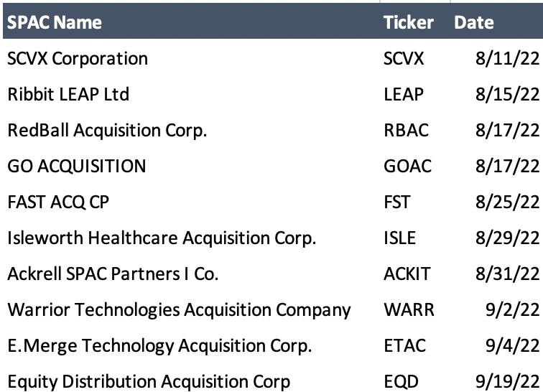Image resolution: width=543 pixels, height=392 pixels.
Task: Select the GO ACQUISITION cell
Action: pos(77,166)
